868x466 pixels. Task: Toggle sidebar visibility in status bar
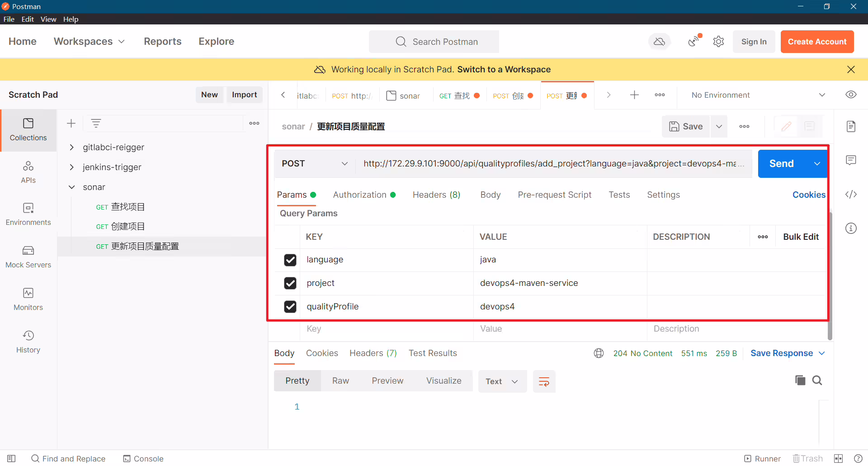click(x=11, y=459)
